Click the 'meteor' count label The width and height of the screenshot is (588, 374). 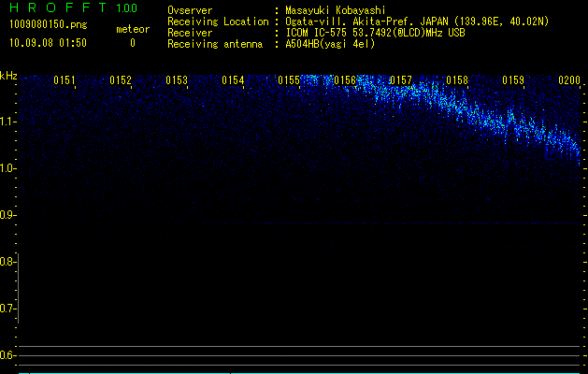[x=133, y=29]
